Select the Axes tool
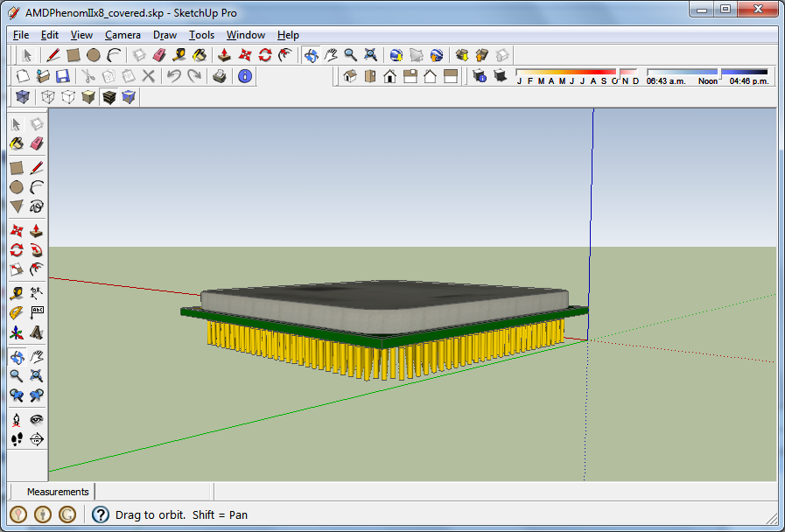 tap(17, 332)
